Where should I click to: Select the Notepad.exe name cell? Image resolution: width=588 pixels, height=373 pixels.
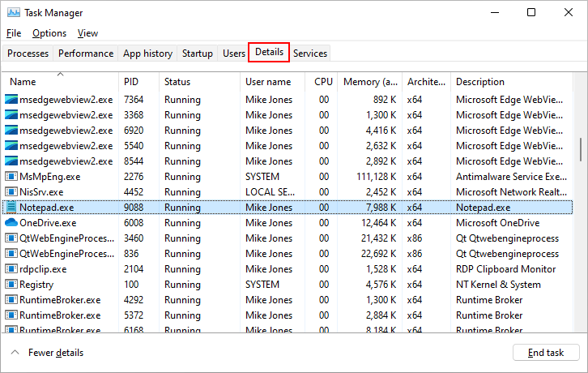click(x=46, y=208)
